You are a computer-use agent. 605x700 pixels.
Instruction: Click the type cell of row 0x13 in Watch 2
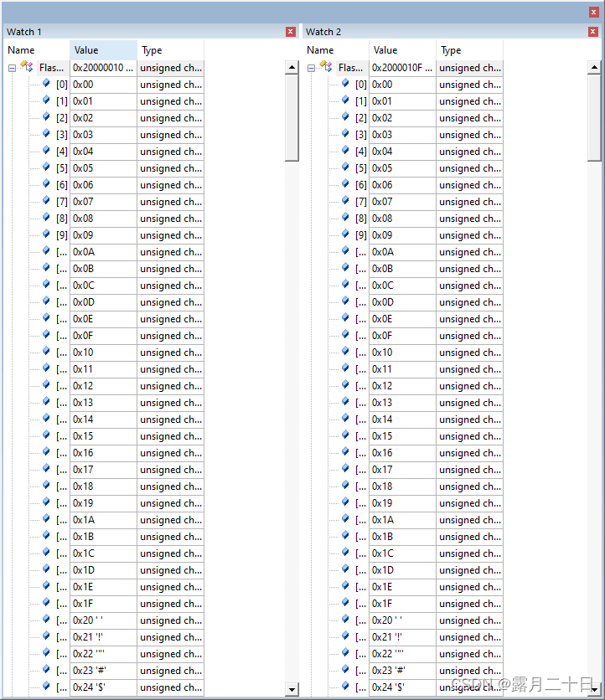click(x=469, y=403)
